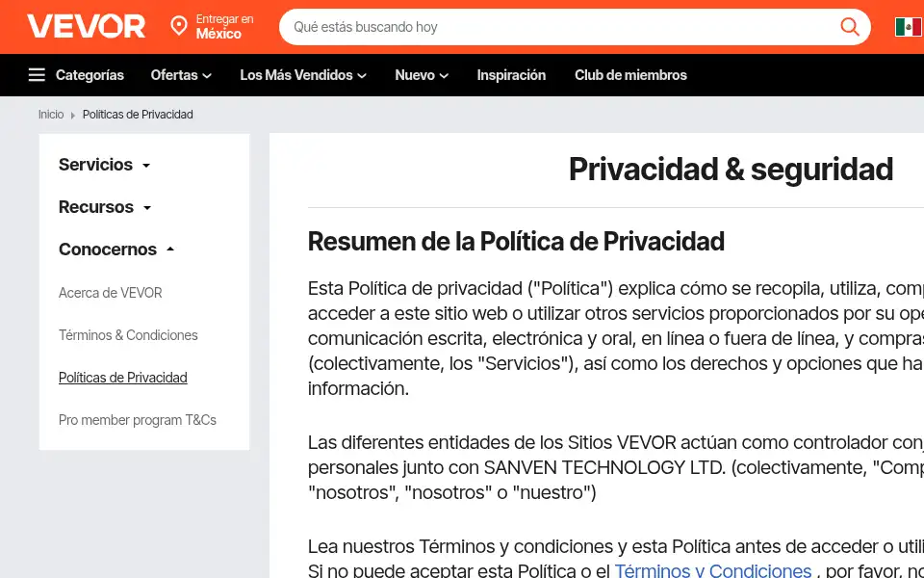
Task: Open the Club de miembros menu item
Action: [x=630, y=75]
